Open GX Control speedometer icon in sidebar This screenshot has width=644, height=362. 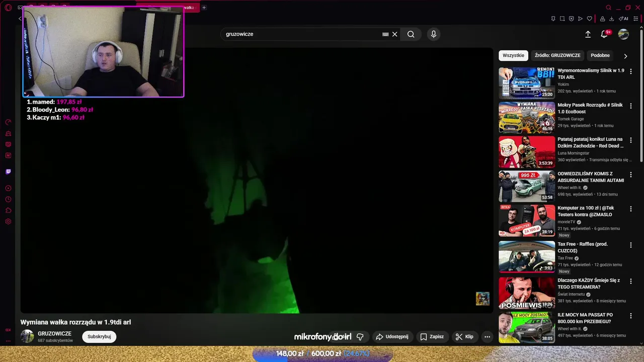pos(8,122)
